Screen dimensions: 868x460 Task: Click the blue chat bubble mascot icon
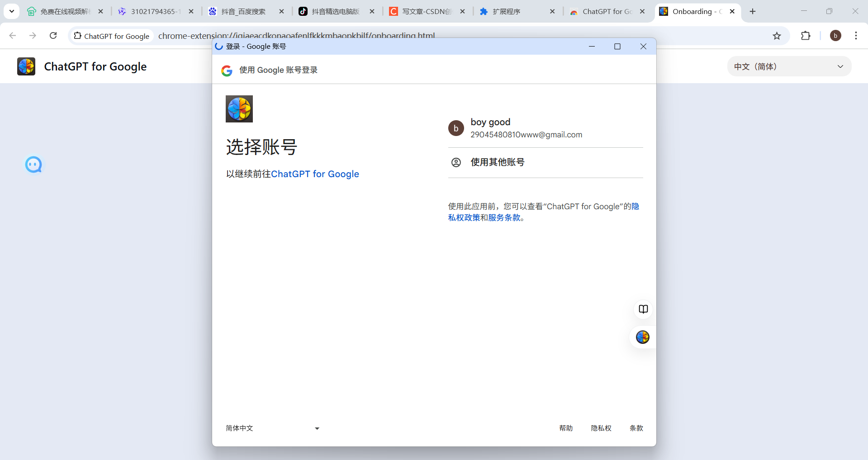(x=33, y=165)
